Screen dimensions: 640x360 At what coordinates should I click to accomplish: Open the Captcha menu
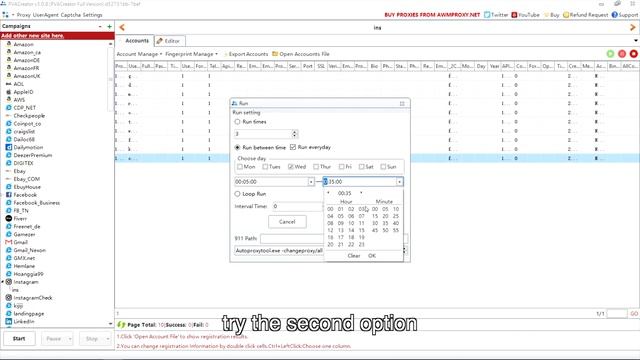click(70, 15)
